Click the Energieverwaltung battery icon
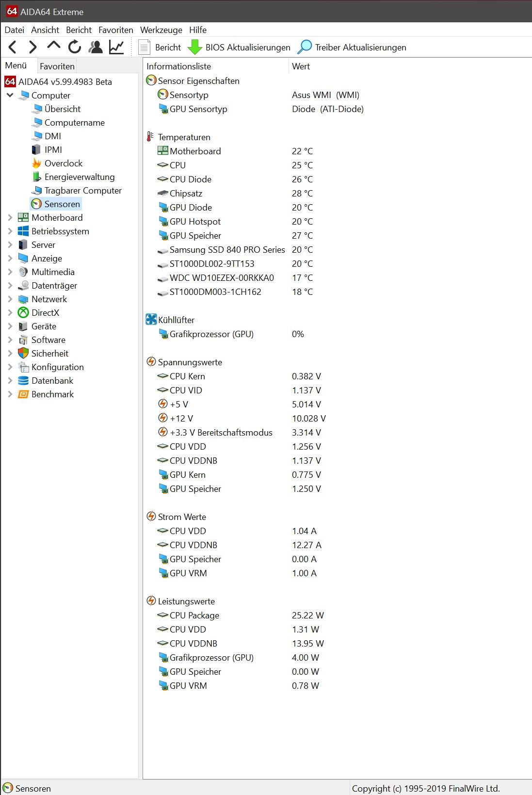 (x=36, y=177)
